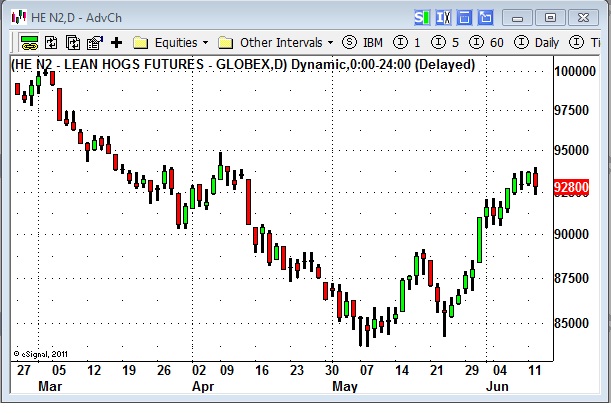This screenshot has height=414, width=611.
Task: Click the 90000 price axis label
Action: click(x=571, y=234)
